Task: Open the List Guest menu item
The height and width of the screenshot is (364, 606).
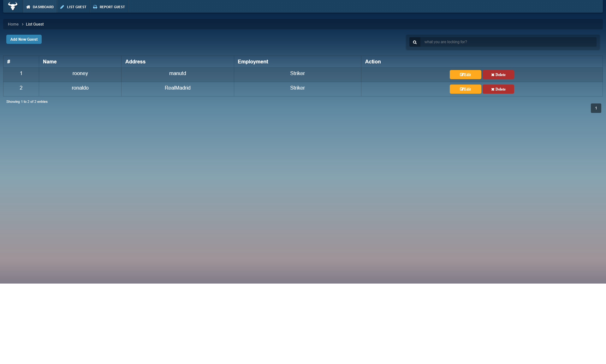Action: pyautogui.click(x=76, y=7)
